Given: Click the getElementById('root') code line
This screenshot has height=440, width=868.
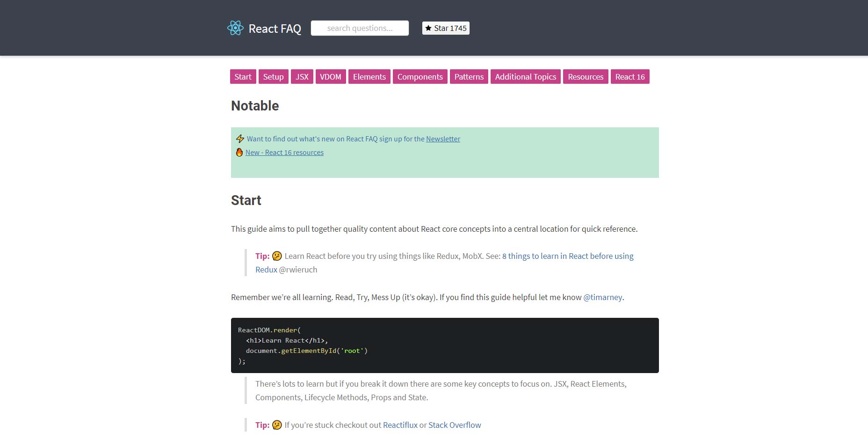Looking at the screenshot, I should pos(307,351).
